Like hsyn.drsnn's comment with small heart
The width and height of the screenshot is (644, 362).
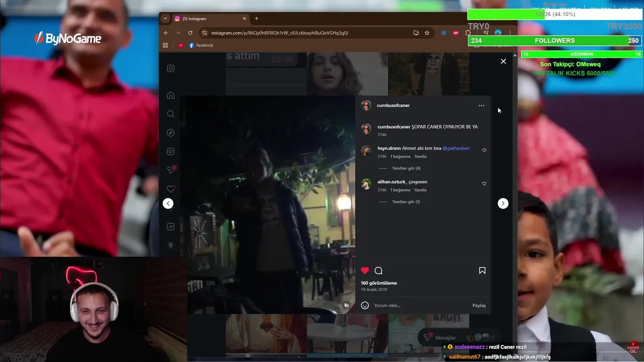[x=485, y=150]
